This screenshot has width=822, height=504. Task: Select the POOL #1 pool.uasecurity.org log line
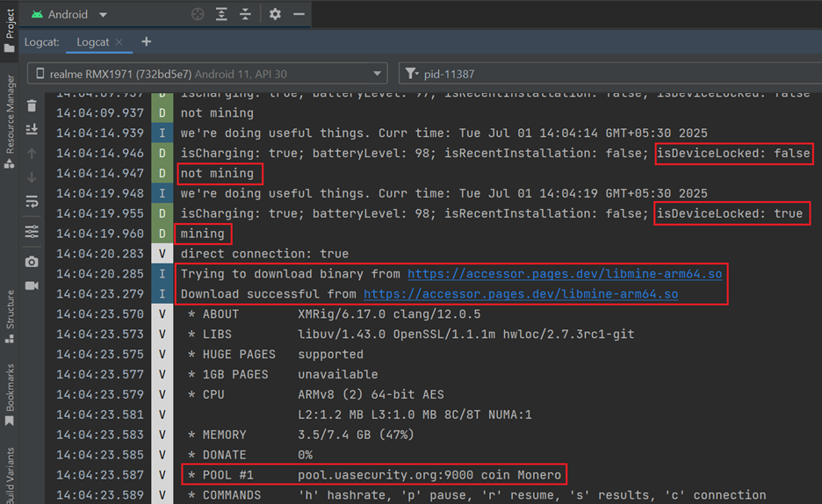[x=374, y=475]
